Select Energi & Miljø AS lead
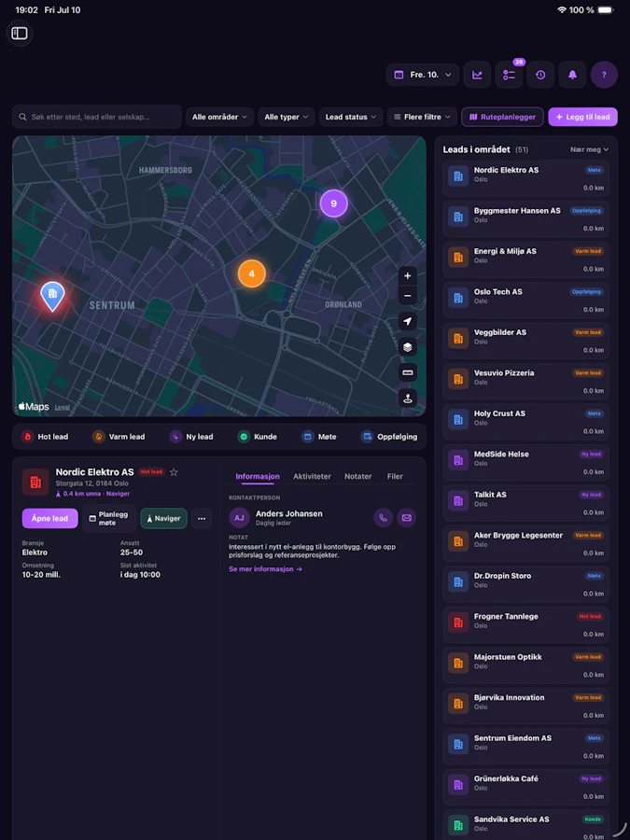 pyautogui.click(x=526, y=259)
